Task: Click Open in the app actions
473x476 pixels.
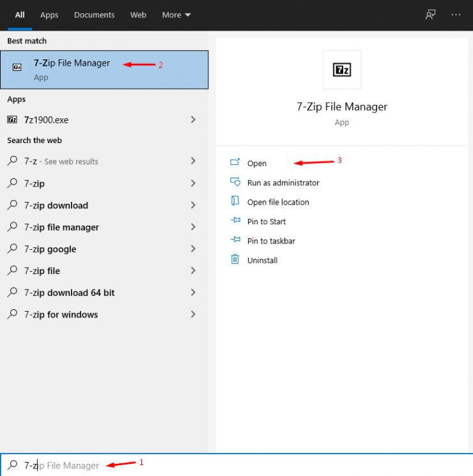Action: (257, 164)
